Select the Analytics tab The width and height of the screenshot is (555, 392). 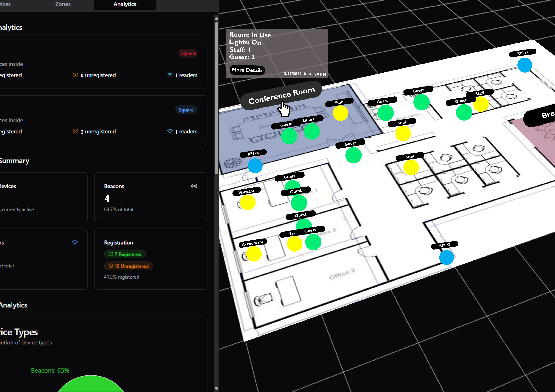[125, 4]
